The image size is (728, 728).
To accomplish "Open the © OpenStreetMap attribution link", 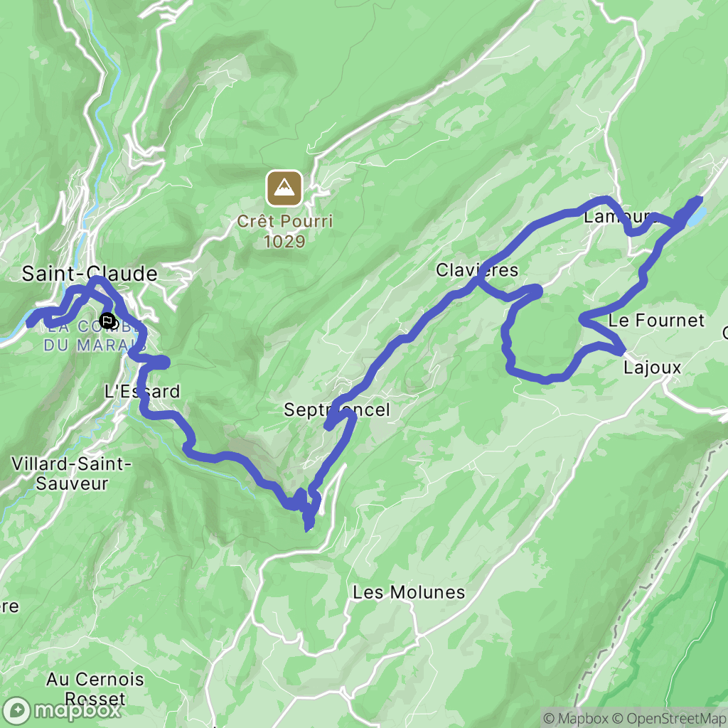I will [669, 718].
